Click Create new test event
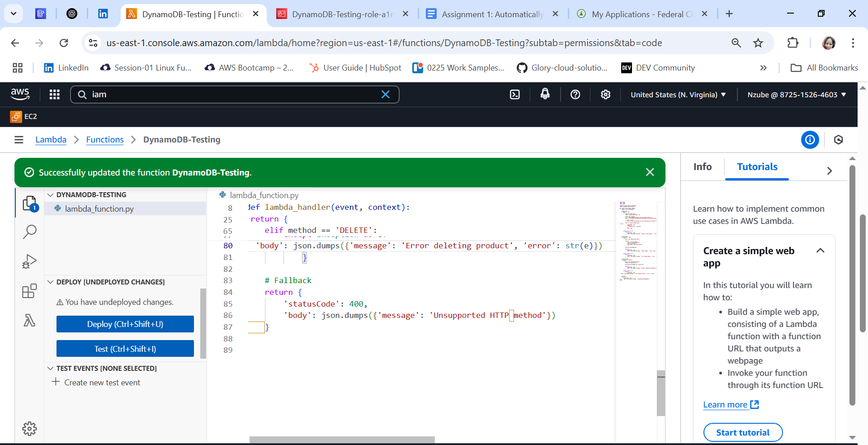Viewport: 868px width, 445px height. click(x=96, y=383)
